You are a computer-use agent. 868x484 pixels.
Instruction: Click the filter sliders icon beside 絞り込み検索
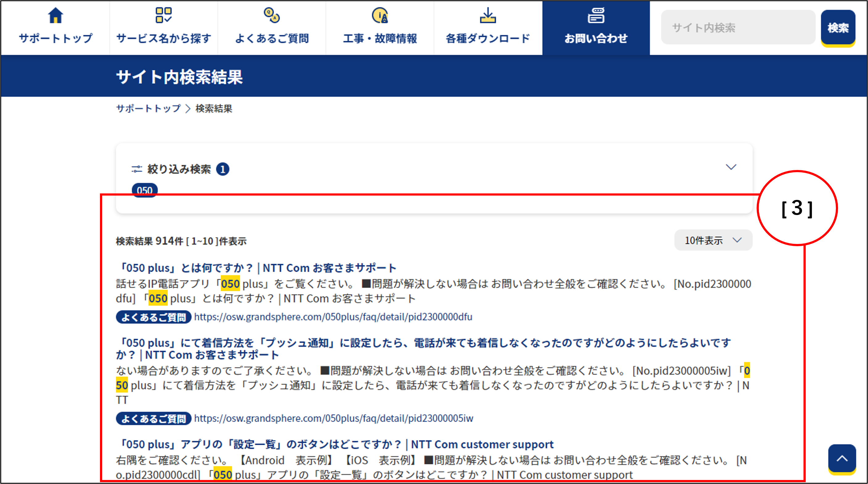click(x=136, y=169)
